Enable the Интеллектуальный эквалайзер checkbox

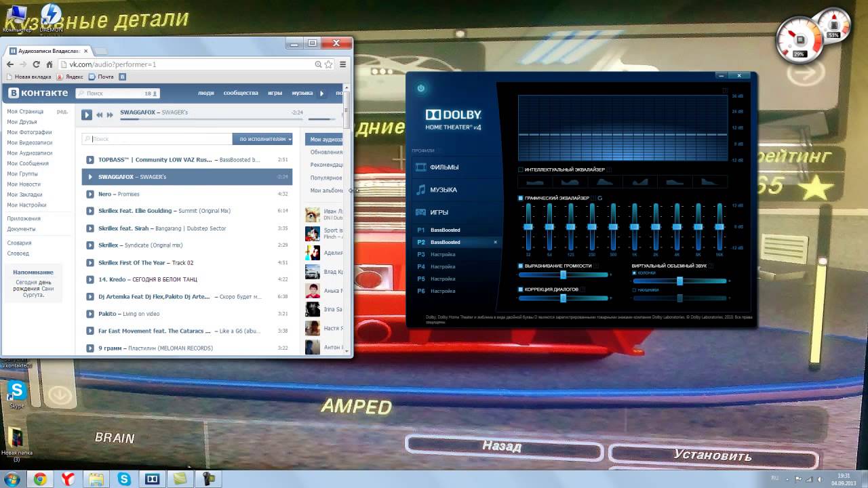pyautogui.click(x=521, y=169)
